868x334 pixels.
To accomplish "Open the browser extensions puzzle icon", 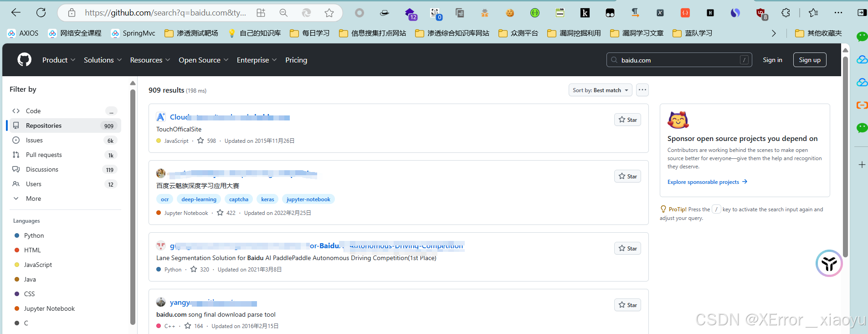I will 786,13.
